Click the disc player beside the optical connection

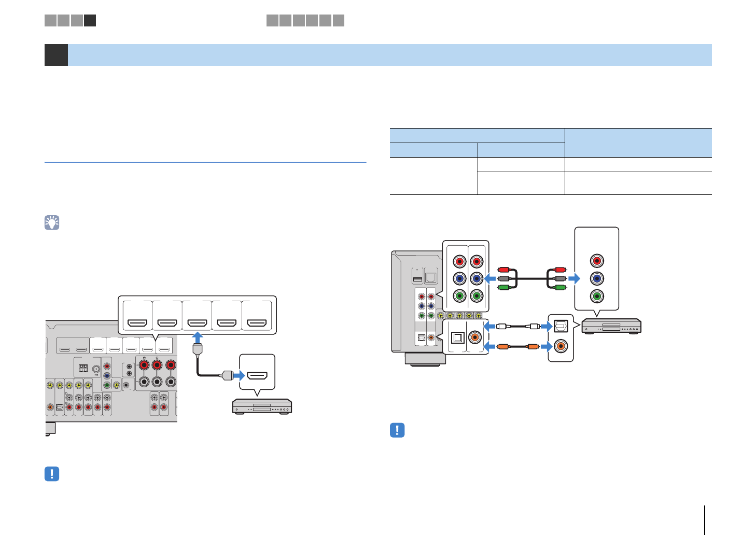pyautogui.click(x=611, y=326)
